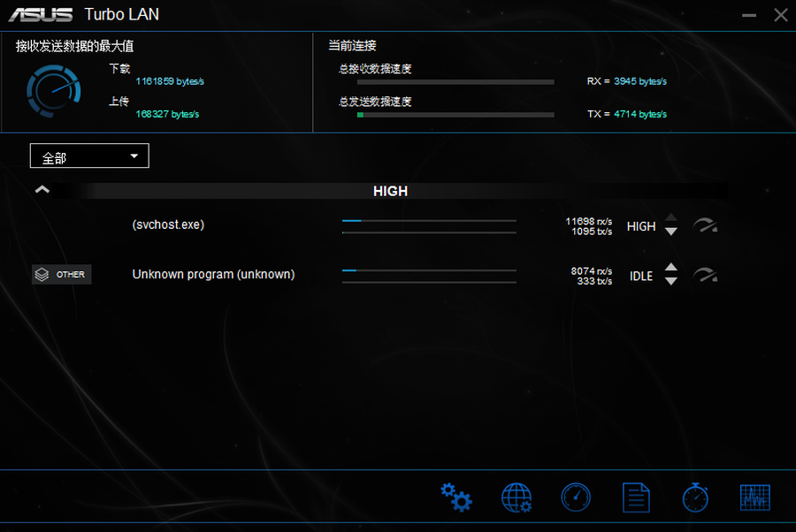Open the traffic graph monitor icon

tap(754, 498)
